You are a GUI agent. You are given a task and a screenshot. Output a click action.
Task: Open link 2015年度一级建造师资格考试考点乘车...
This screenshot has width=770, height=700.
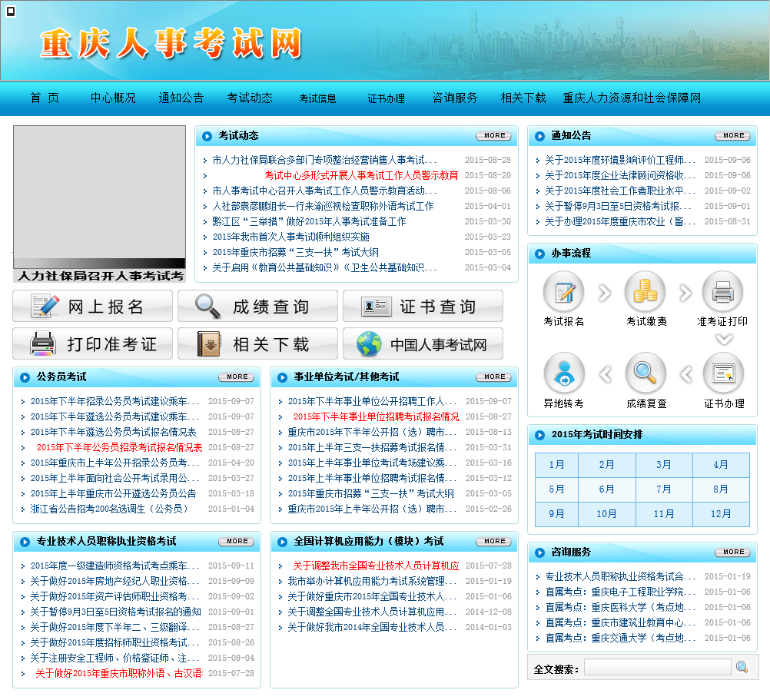pyautogui.click(x=115, y=566)
